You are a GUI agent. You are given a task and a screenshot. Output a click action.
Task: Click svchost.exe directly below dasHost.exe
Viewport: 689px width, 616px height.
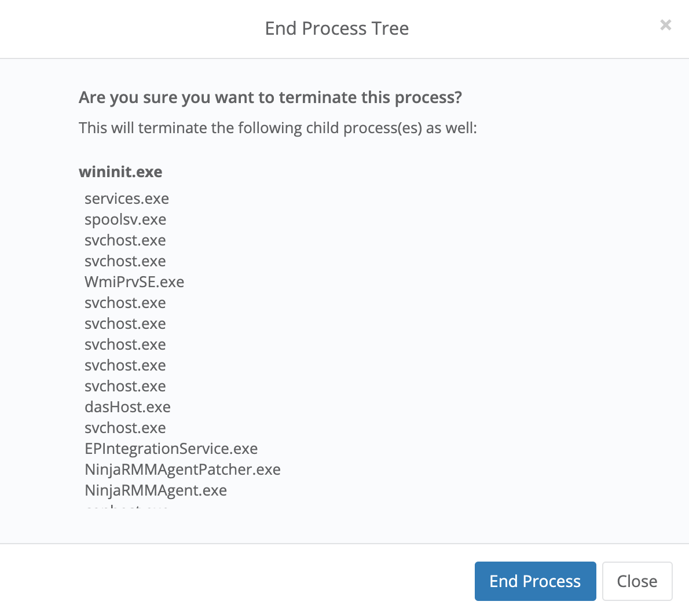pos(125,428)
